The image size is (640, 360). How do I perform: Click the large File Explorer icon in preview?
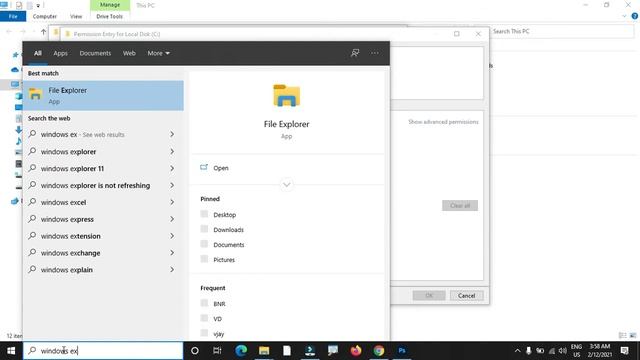click(287, 96)
